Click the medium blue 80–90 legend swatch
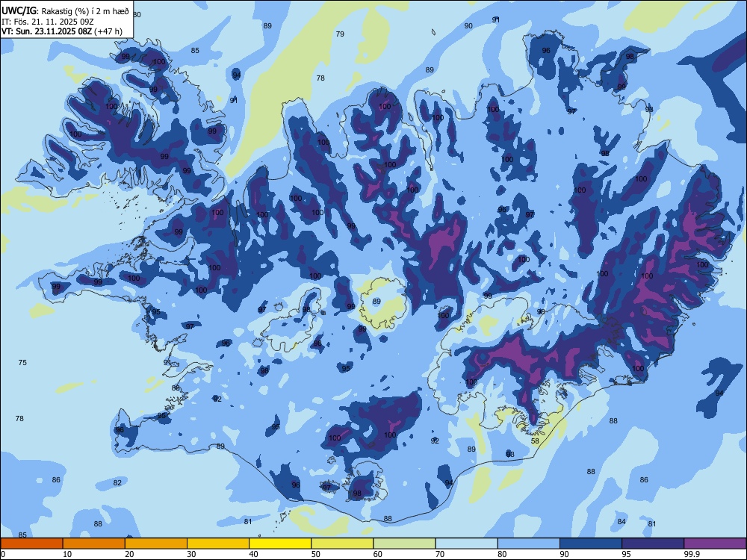The height and width of the screenshot is (560, 747). click(529, 544)
